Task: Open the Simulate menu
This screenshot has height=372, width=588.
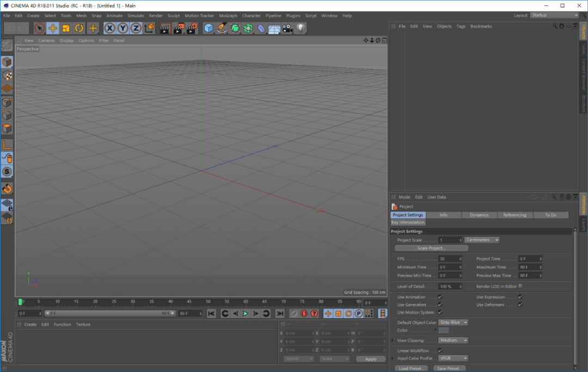Action: click(x=136, y=16)
